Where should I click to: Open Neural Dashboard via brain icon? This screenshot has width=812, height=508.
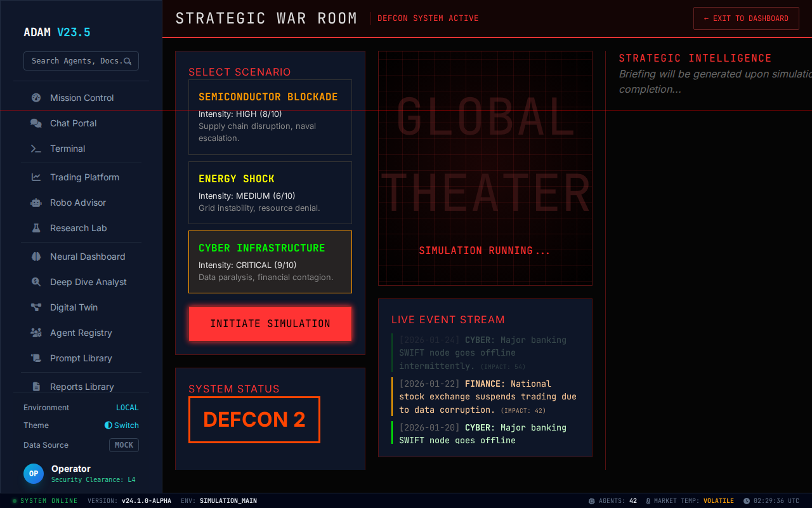click(36, 257)
